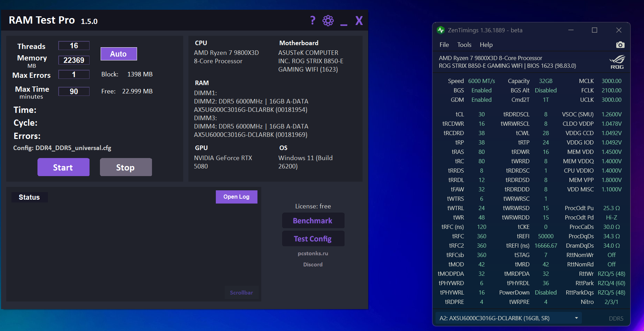Click the tREFI value 50000
644x331 pixels.
click(546, 236)
